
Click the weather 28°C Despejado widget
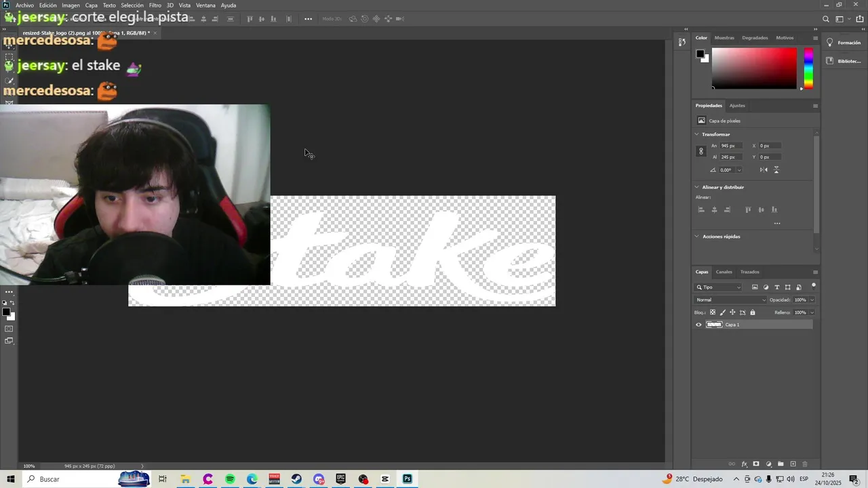pyautogui.click(x=692, y=479)
